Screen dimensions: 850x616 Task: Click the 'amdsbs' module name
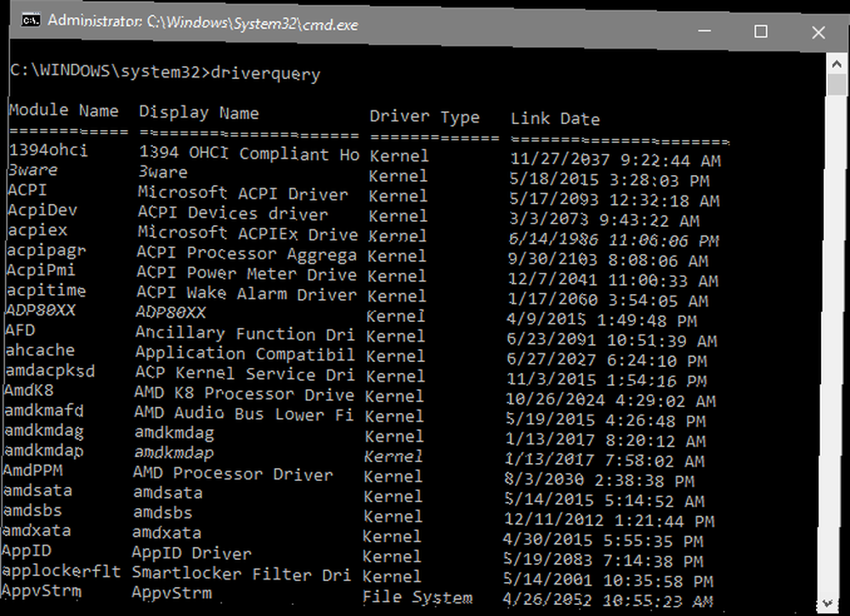coord(32,511)
